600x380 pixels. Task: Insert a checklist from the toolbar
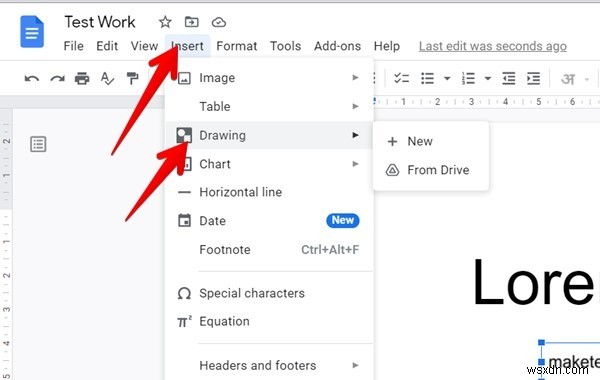click(401, 78)
